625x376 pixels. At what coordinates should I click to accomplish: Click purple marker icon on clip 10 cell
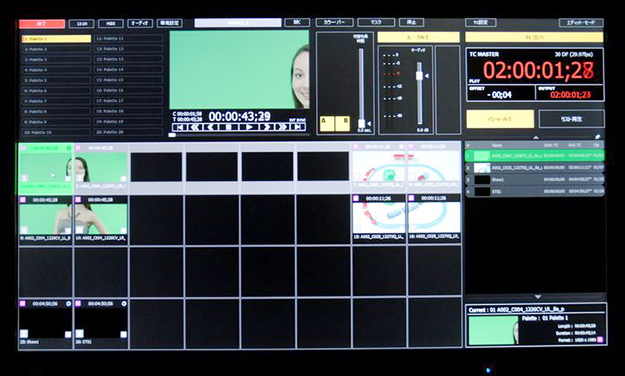coord(78,199)
